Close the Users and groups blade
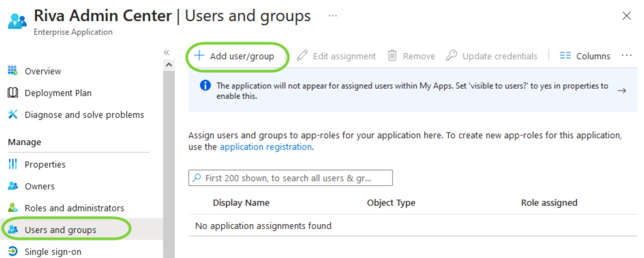Image resolution: width=644 pixels, height=258 pixels. tap(627, 16)
